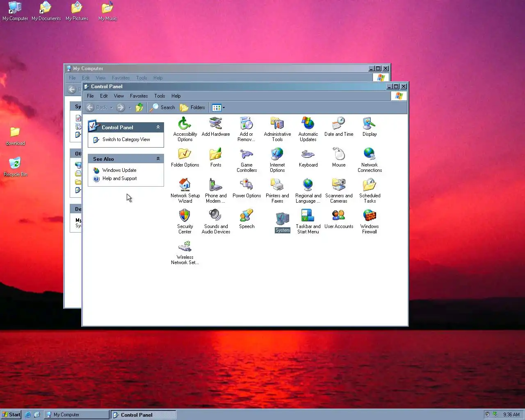
Task: Open Taskbar and Start Menu settings
Action: pyautogui.click(x=308, y=221)
